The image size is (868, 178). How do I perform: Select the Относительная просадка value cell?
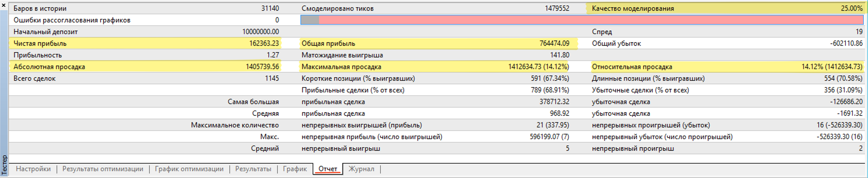click(832, 67)
